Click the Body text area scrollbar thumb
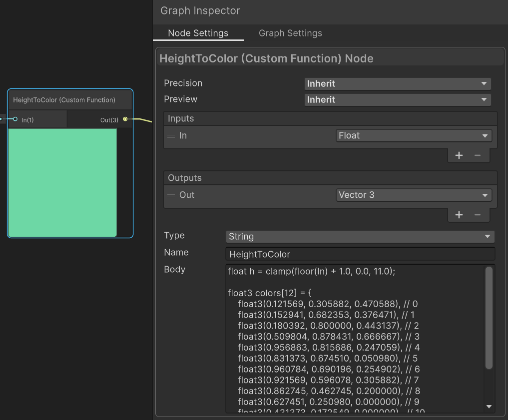 coord(489,318)
